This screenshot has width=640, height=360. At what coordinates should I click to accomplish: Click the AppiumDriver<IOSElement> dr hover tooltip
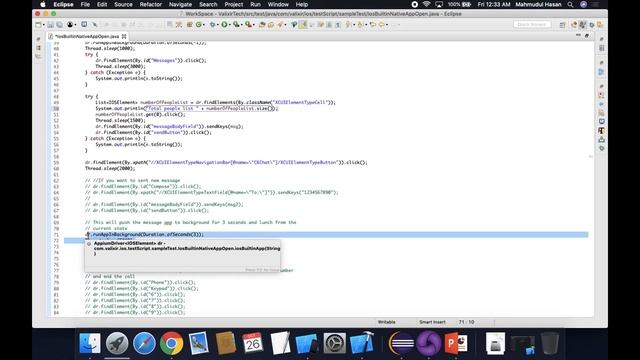pos(182,256)
